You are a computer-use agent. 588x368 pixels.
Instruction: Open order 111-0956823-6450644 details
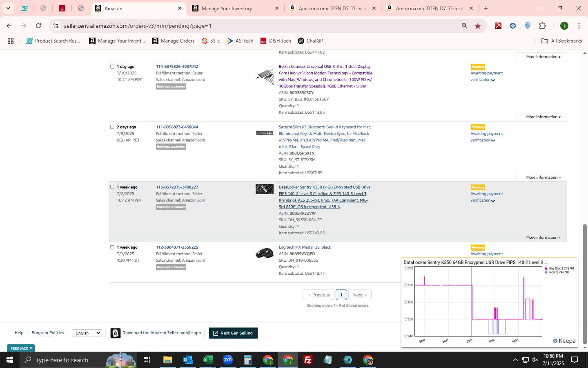[x=177, y=127]
